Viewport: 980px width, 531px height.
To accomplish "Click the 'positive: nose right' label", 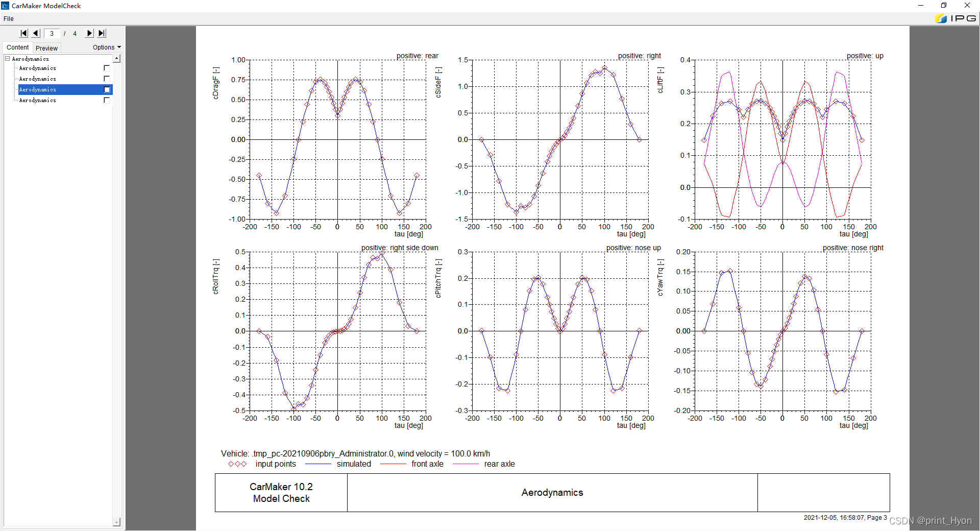I will (x=853, y=248).
